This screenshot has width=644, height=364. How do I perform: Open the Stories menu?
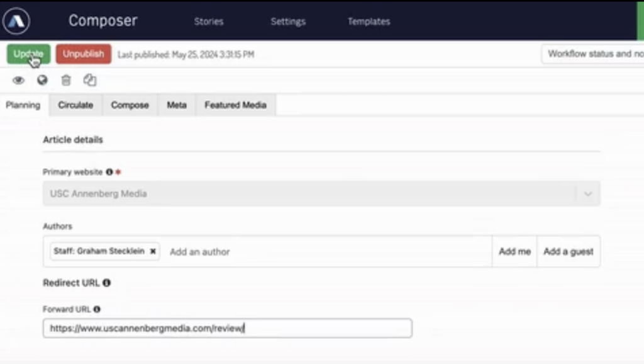(x=209, y=21)
